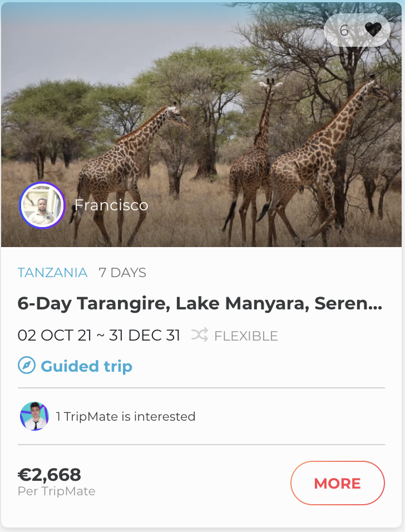Click the host name Francisco

(111, 205)
